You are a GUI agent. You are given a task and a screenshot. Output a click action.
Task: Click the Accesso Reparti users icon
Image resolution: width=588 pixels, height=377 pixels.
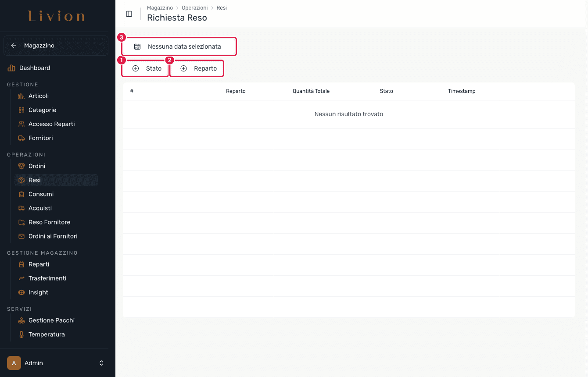21,124
